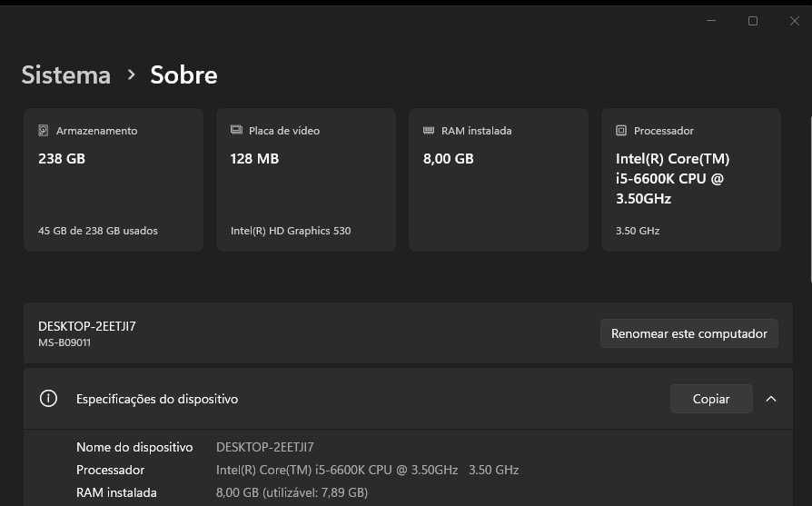Click the RAM instalada memory icon
This screenshot has width=812, height=506.
click(429, 131)
